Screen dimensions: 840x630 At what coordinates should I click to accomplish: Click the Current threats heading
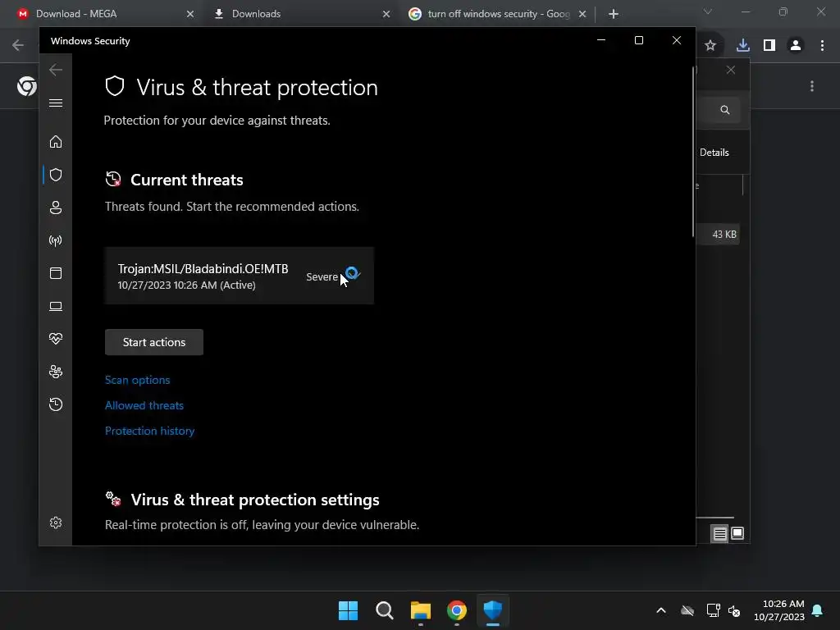point(187,180)
